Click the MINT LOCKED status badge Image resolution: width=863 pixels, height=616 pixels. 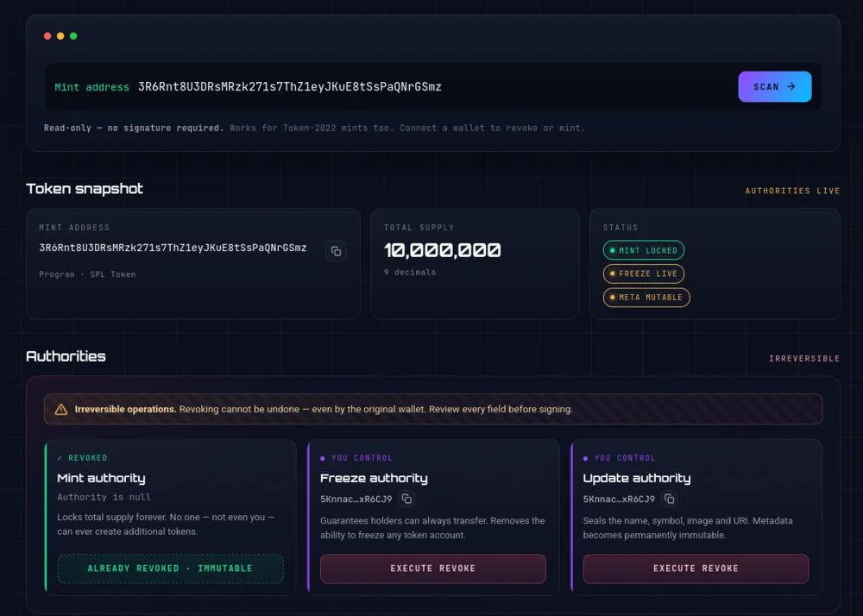click(x=644, y=250)
